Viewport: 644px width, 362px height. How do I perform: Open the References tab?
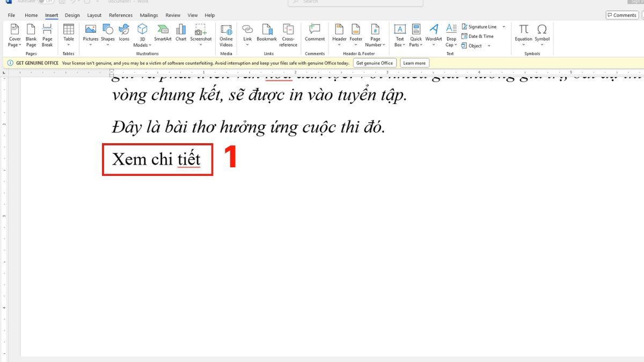pyautogui.click(x=120, y=16)
